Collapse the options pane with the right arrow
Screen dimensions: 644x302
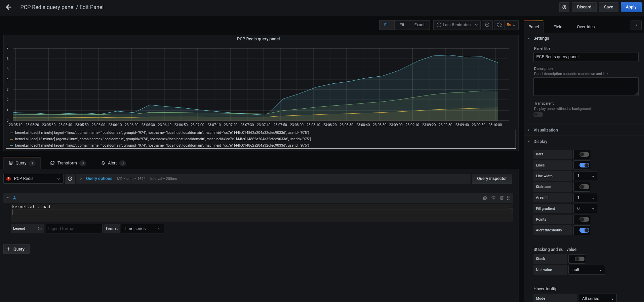[x=636, y=25]
